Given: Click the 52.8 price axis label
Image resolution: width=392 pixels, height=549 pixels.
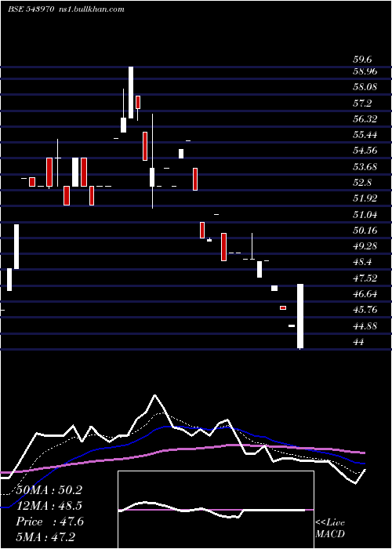Looking at the screenshot, I should tap(362, 183).
